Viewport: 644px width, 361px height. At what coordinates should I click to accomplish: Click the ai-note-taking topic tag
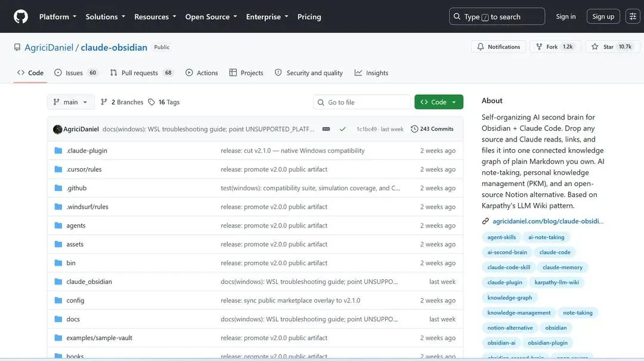pos(546,237)
